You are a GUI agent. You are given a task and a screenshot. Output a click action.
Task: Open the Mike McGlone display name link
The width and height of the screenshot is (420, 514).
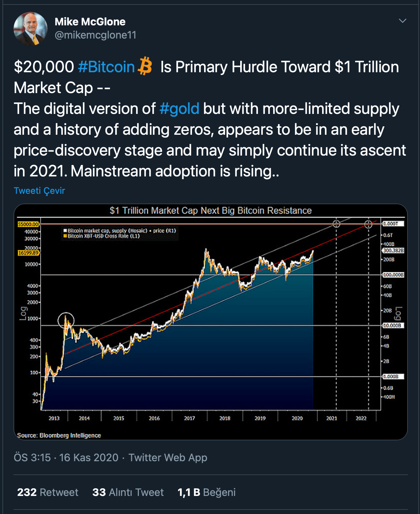pyautogui.click(x=90, y=22)
